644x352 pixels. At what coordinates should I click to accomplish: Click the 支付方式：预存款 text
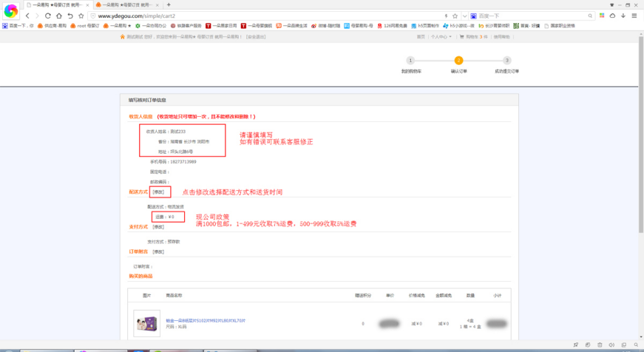[163, 242]
